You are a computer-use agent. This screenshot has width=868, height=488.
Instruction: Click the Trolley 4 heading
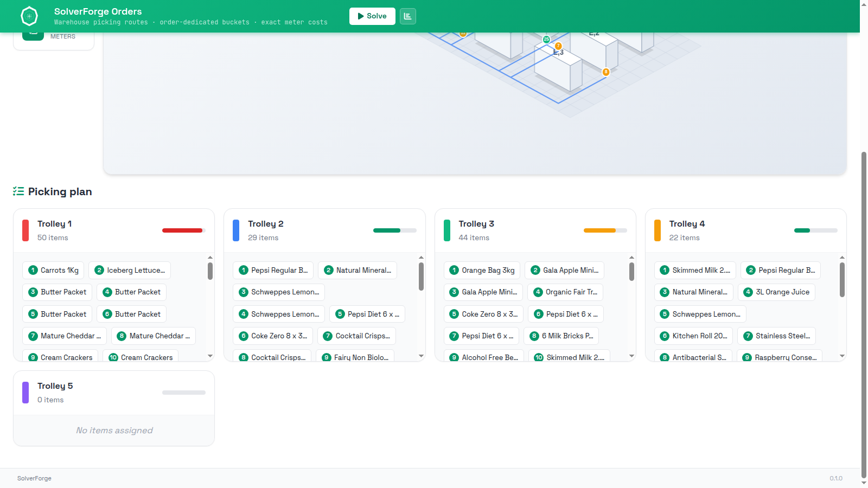click(687, 224)
